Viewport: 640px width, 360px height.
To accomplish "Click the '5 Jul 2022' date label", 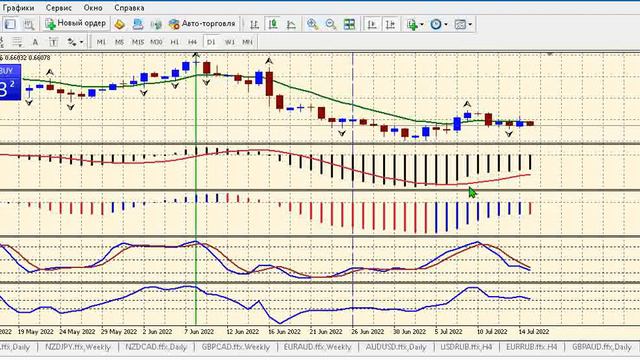I will (x=448, y=331).
